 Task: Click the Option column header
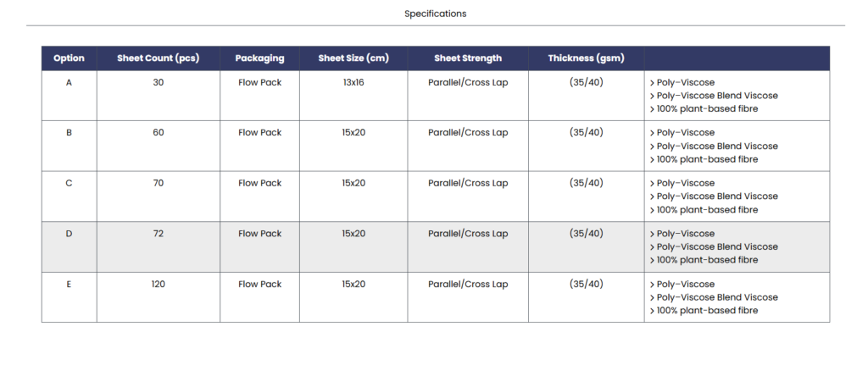pos(69,58)
